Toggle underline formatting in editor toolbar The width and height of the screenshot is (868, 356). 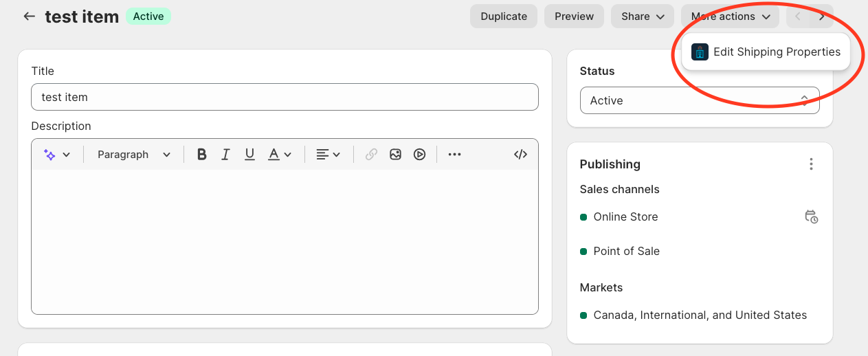pos(249,155)
